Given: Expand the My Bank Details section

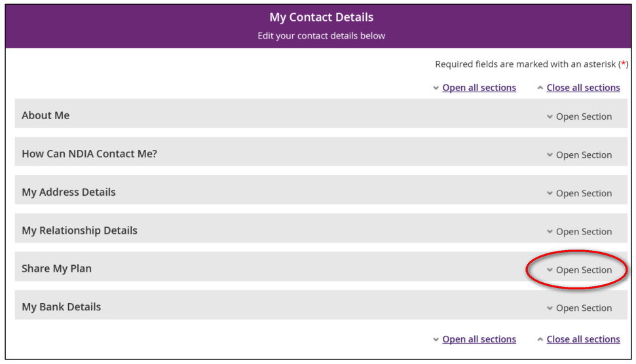Looking at the screenshot, I should tap(584, 308).
